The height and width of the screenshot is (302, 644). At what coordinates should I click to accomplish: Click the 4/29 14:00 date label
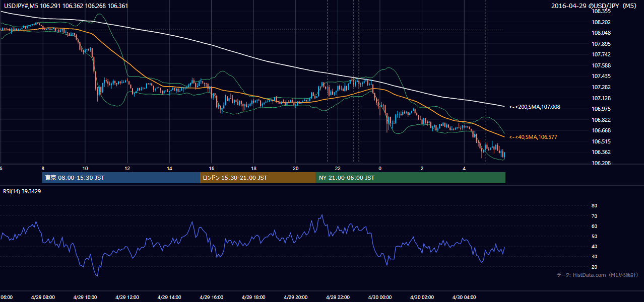(169, 297)
